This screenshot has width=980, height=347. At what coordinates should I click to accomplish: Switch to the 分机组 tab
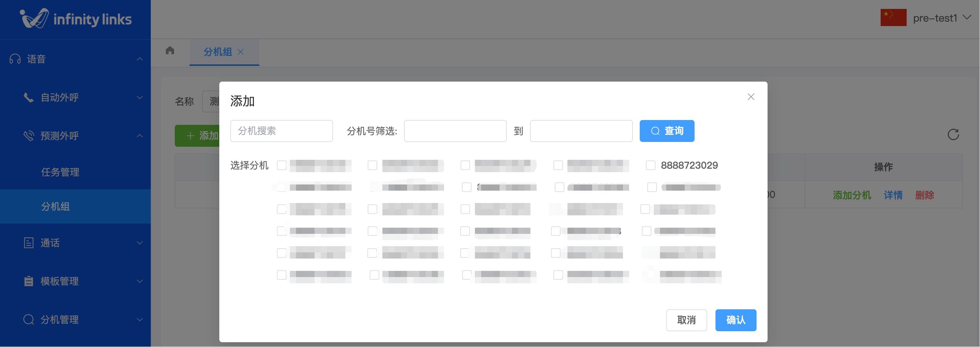218,52
